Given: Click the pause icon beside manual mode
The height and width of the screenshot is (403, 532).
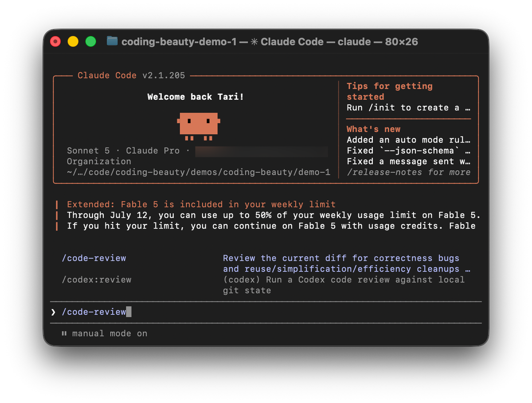Looking at the screenshot, I should [64, 333].
